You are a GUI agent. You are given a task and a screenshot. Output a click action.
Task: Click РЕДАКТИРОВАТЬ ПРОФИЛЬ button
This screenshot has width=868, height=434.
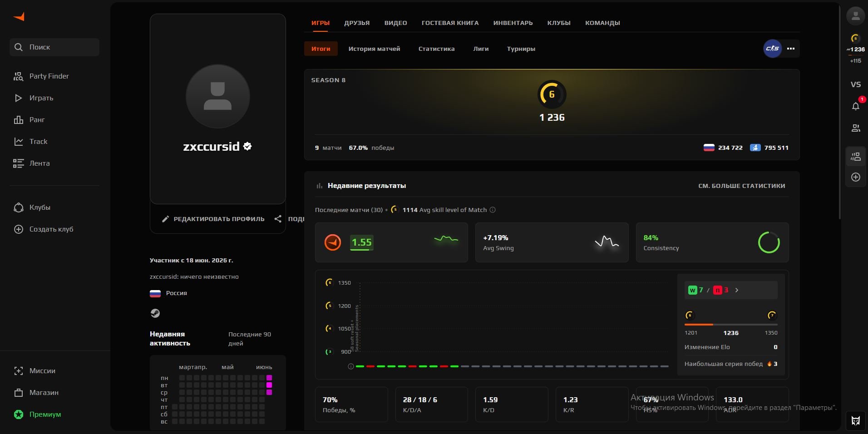click(213, 219)
